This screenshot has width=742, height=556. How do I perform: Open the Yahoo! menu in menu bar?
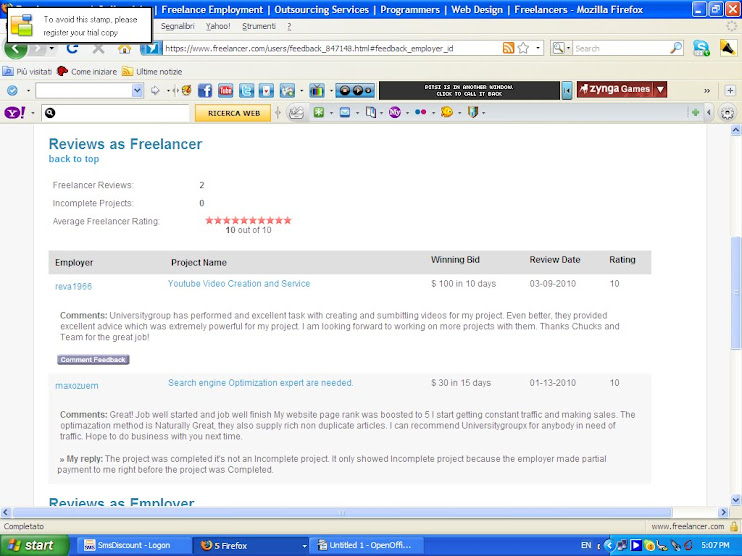click(218, 26)
